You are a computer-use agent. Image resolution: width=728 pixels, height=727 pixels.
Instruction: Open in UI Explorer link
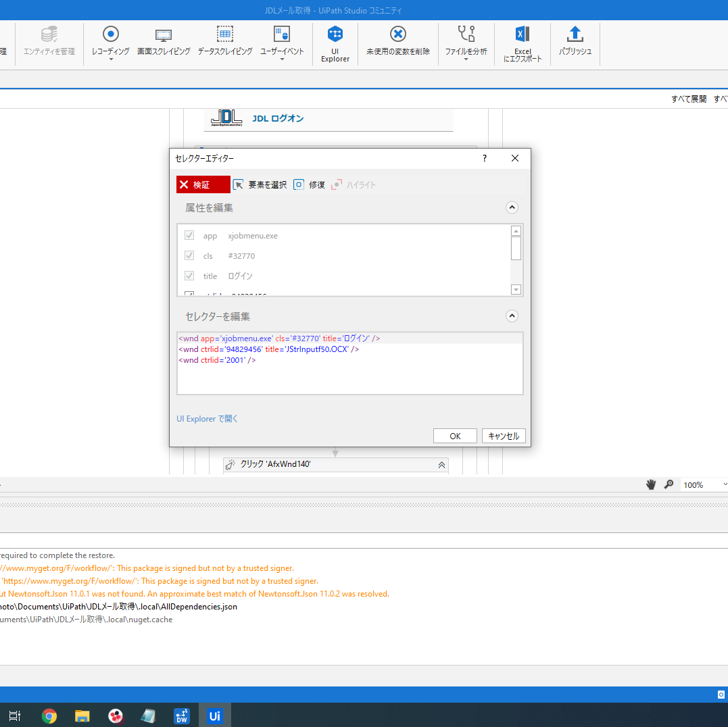pos(207,418)
